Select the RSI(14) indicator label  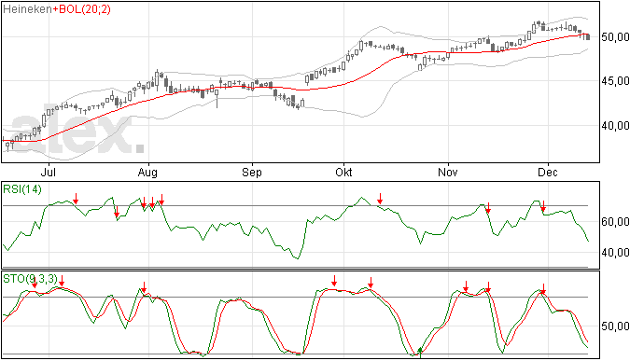coord(22,189)
